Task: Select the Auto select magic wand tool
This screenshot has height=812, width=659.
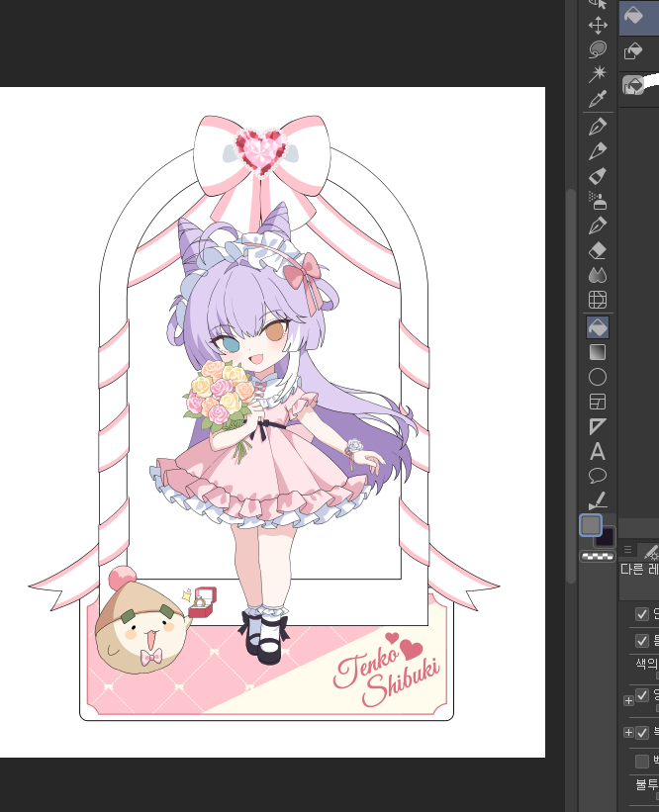Action: click(x=598, y=73)
